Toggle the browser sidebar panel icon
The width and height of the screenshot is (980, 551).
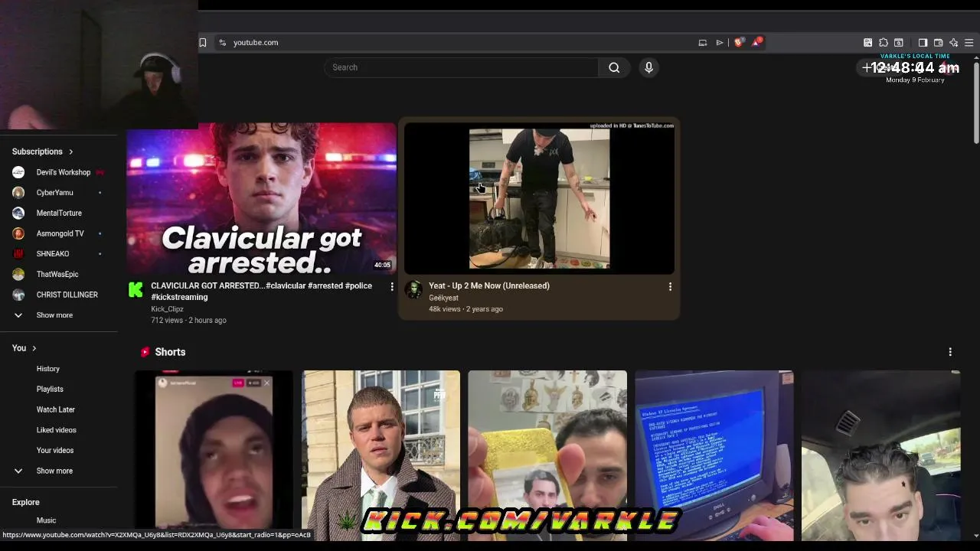click(x=923, y=43)
